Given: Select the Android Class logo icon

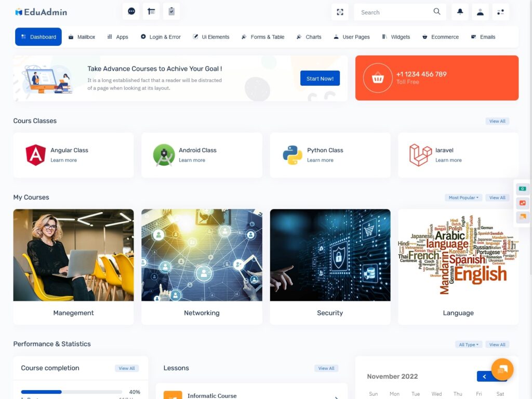Looking at the screenshot, I should pos(164,154).
